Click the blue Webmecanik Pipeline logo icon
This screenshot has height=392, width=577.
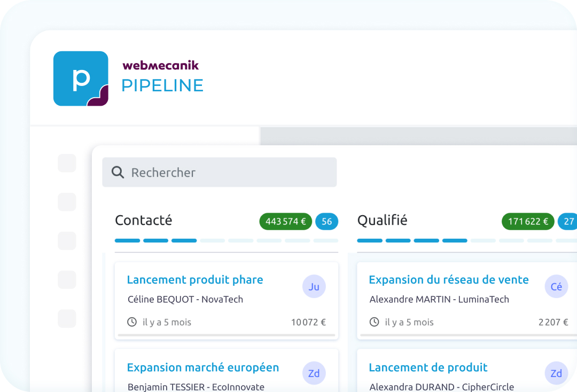81,79
